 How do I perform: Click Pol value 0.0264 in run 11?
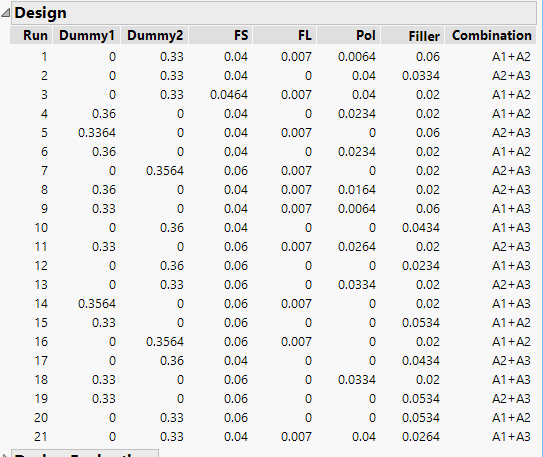(x=357, y=247)
